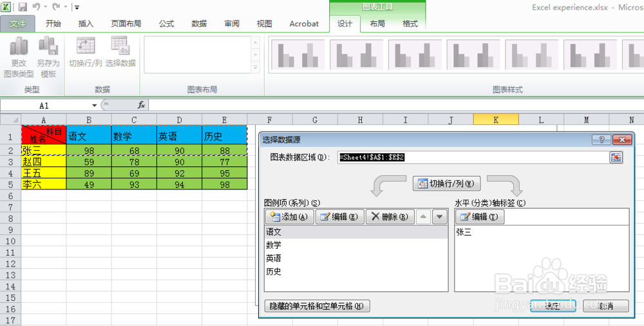This screenshot has width=644, height=326.
Task: Click the 切换行/列 button in dialog
Action: pos(446,184)
